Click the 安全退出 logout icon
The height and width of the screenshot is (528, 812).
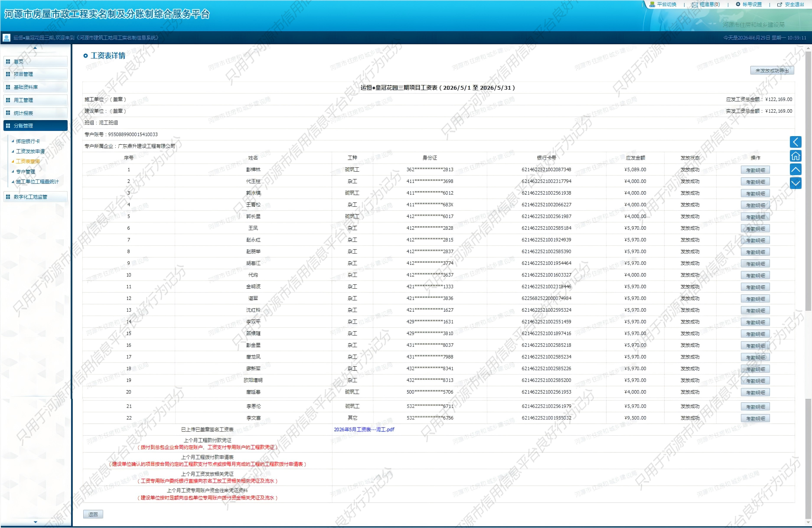tap(779, 4)
